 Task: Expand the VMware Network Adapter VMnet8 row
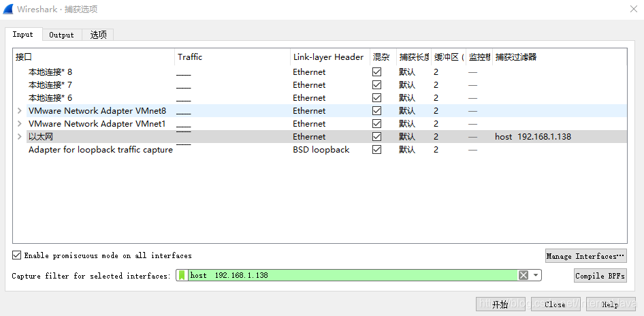[x=19, y=110]
